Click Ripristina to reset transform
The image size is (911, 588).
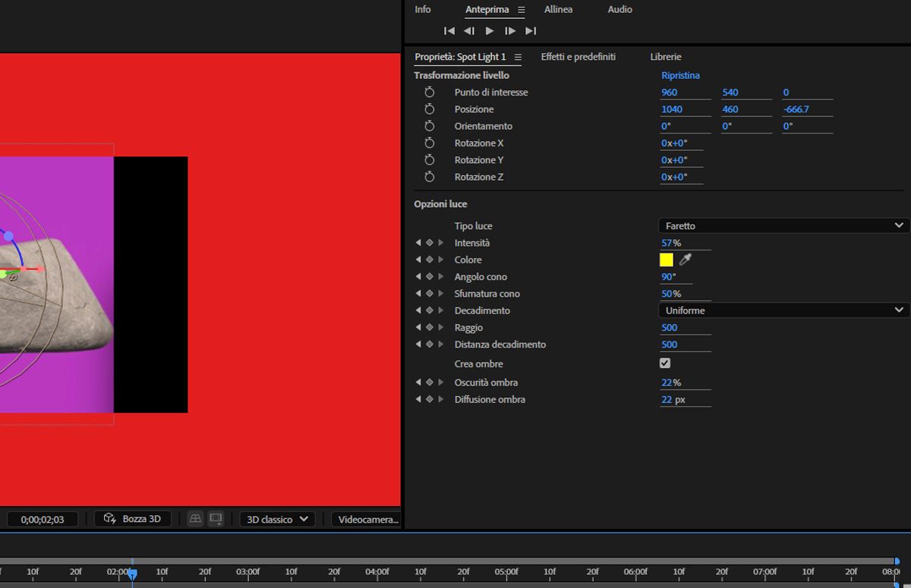point(680,76)
